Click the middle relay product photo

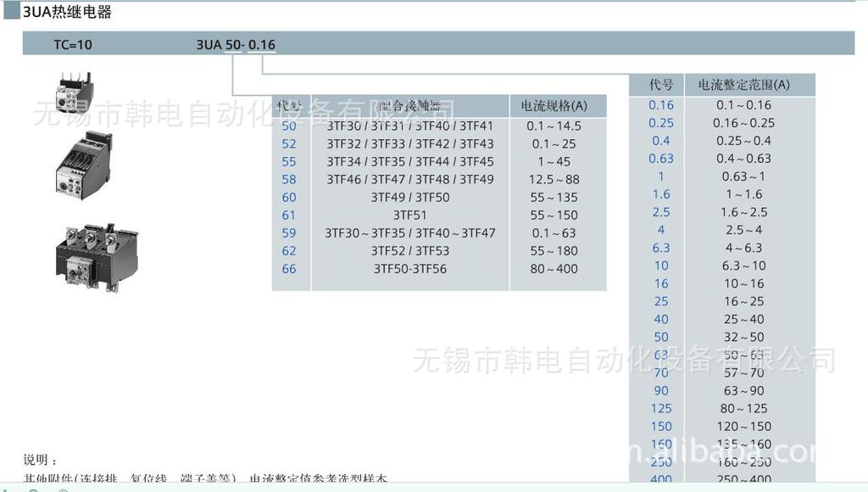coord(83,167)
